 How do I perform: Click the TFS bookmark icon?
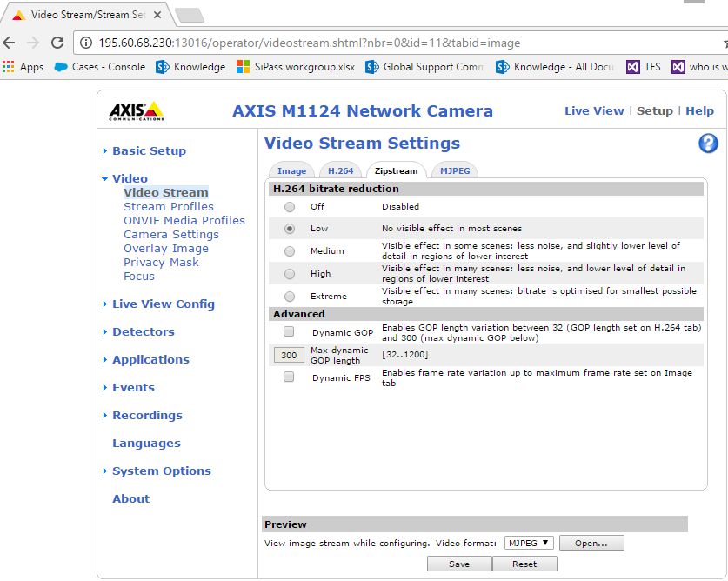pos(633,67)
